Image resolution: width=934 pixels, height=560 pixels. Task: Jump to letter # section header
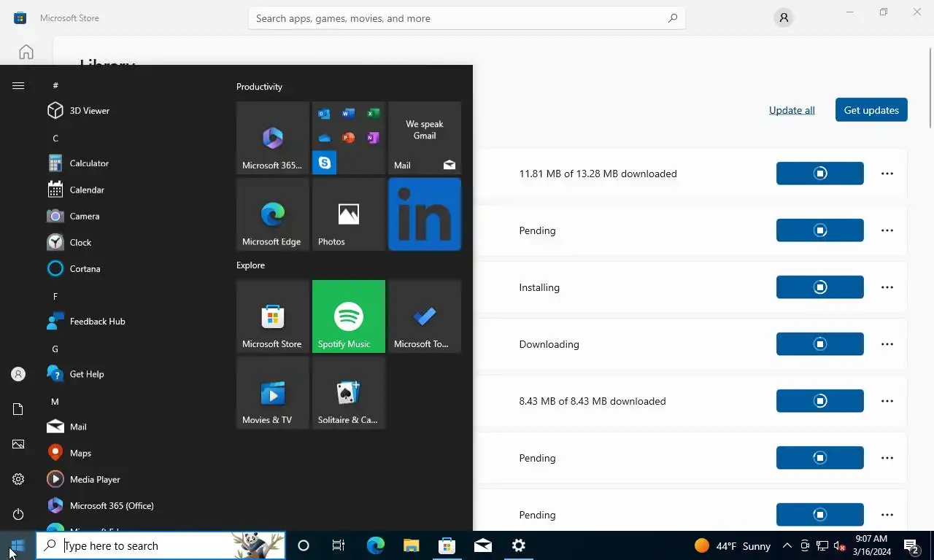tap(55, 85)
